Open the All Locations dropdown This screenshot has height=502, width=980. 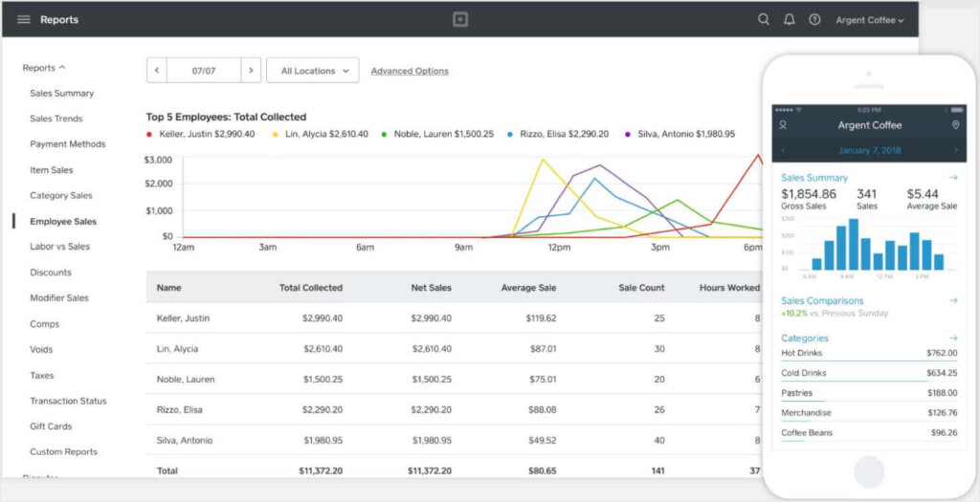pyautogui.click(x=314, y=71)
